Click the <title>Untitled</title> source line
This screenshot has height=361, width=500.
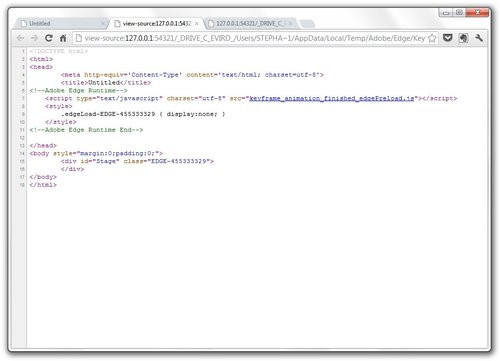106,83
